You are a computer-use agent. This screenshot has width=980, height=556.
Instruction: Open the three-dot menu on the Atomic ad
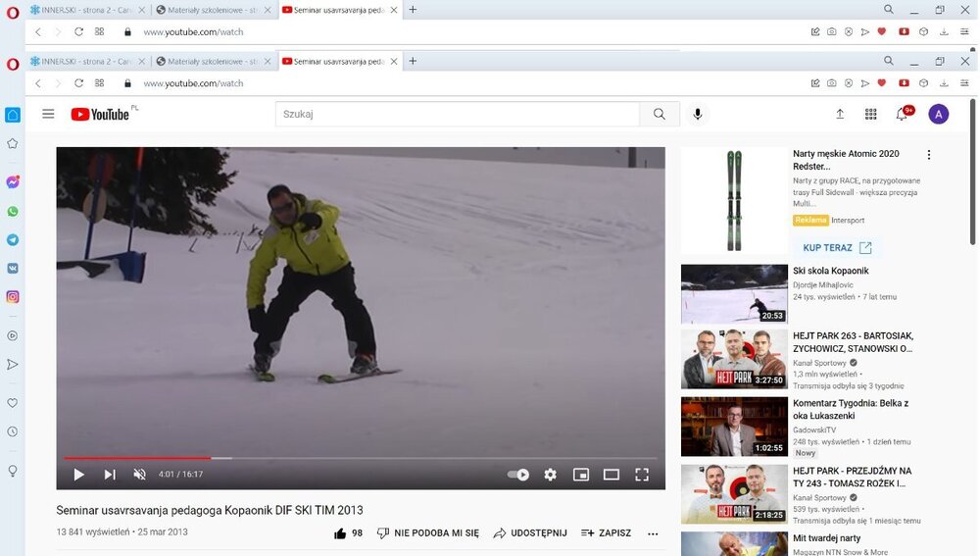929,155
